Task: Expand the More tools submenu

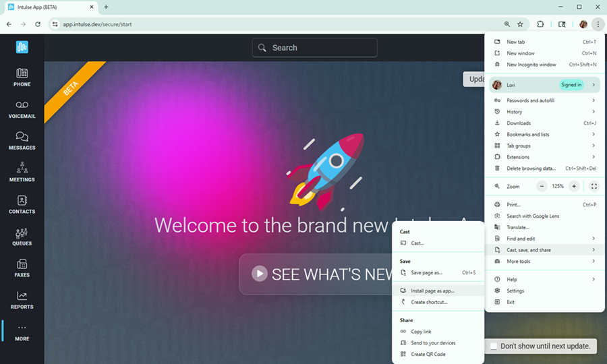Action: (x=544, y=262)
